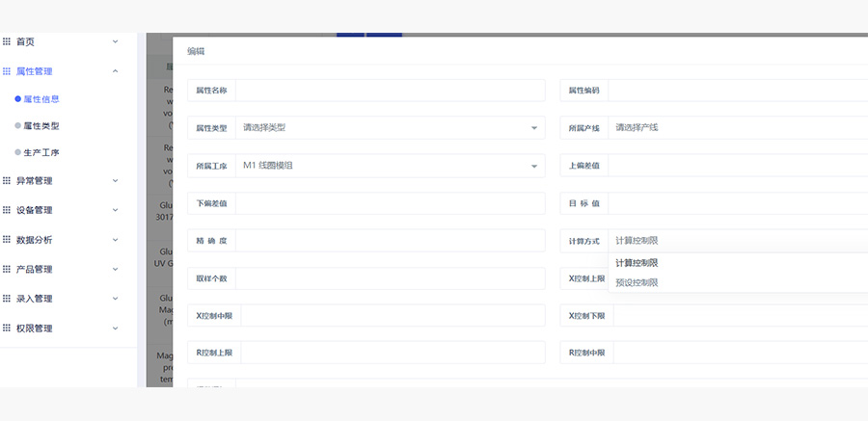Click the grid icon beside 权限管理
Image resolution: width=868 pixels, height=421 pixels.
click(x=7, y=329)
